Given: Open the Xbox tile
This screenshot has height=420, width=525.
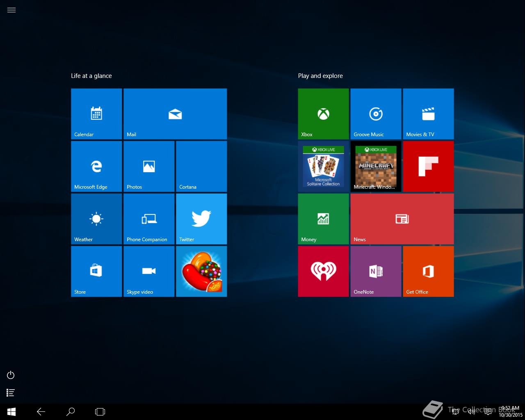Looking at the screenshot, I should click(324, 114).
